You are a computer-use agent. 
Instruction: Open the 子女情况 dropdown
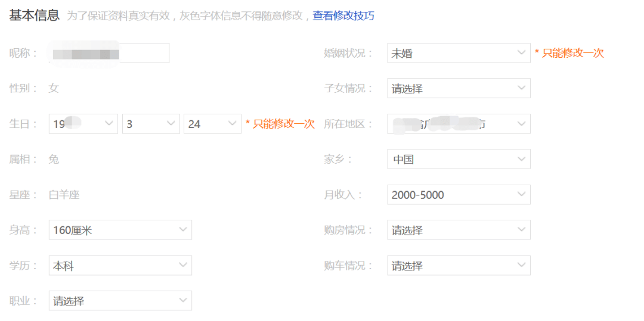click(459, 88)
